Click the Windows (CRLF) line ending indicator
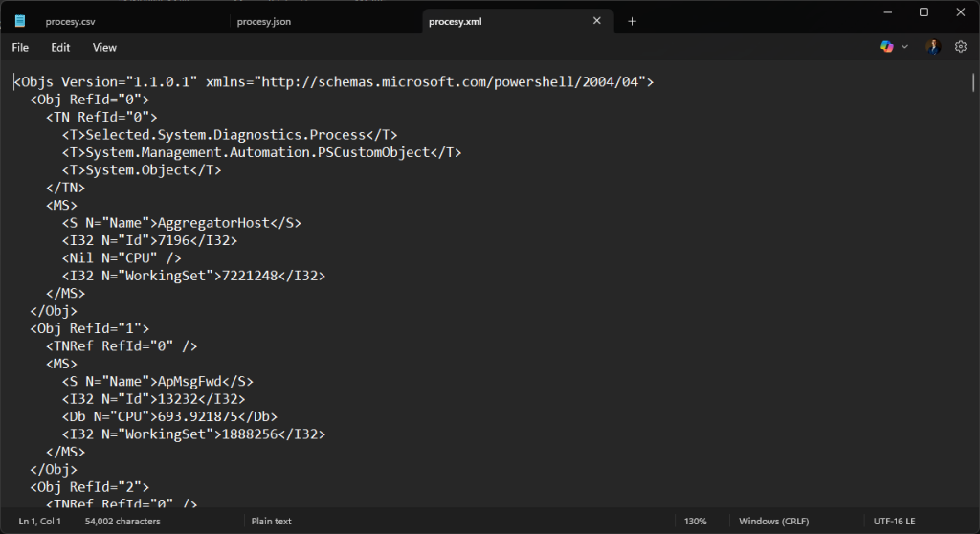The image size is (980, 534). click(773, 521)
